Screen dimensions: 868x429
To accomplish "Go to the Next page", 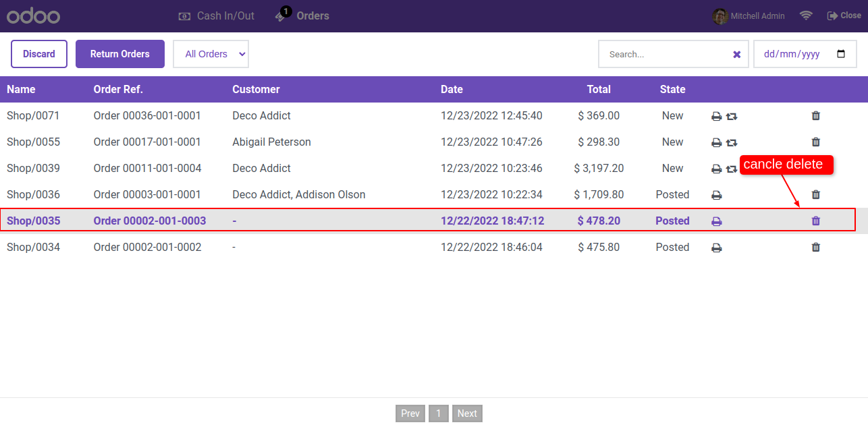I will 467,413.
